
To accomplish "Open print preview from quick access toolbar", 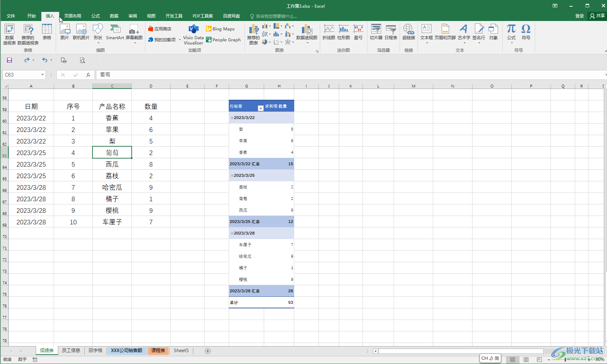I will tap(82, 60).
